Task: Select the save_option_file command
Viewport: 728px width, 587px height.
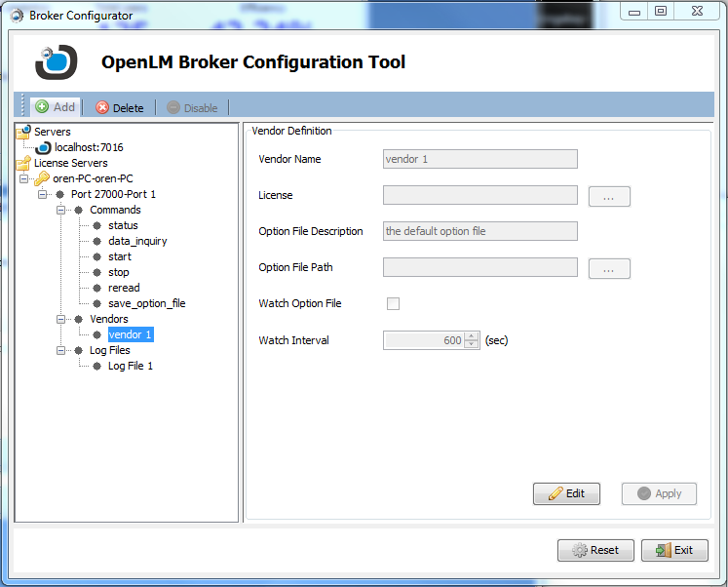Action: [147, 303]
